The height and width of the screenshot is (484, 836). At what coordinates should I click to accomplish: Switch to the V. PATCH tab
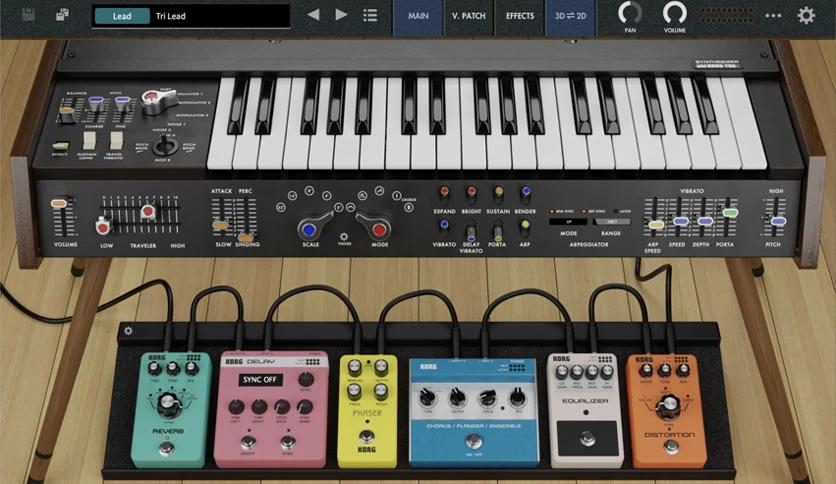click(x=469, y=16)
